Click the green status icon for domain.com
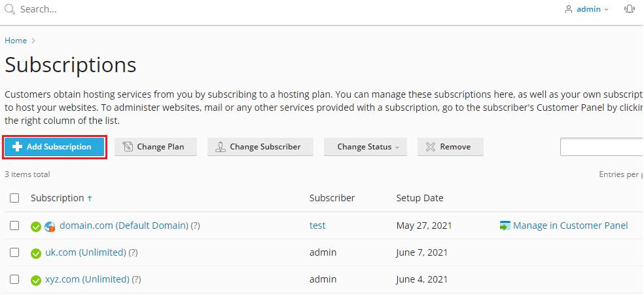 coord(37,227)
